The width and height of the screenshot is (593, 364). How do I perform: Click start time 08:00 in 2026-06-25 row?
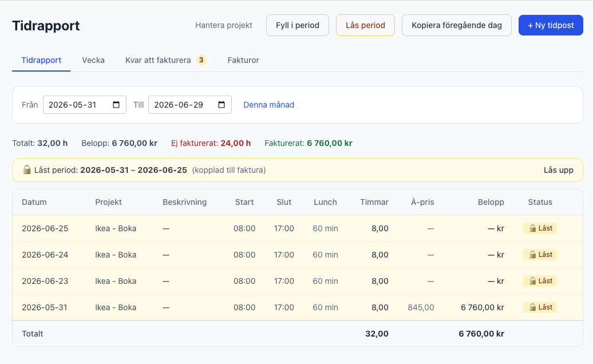point(244,228)
